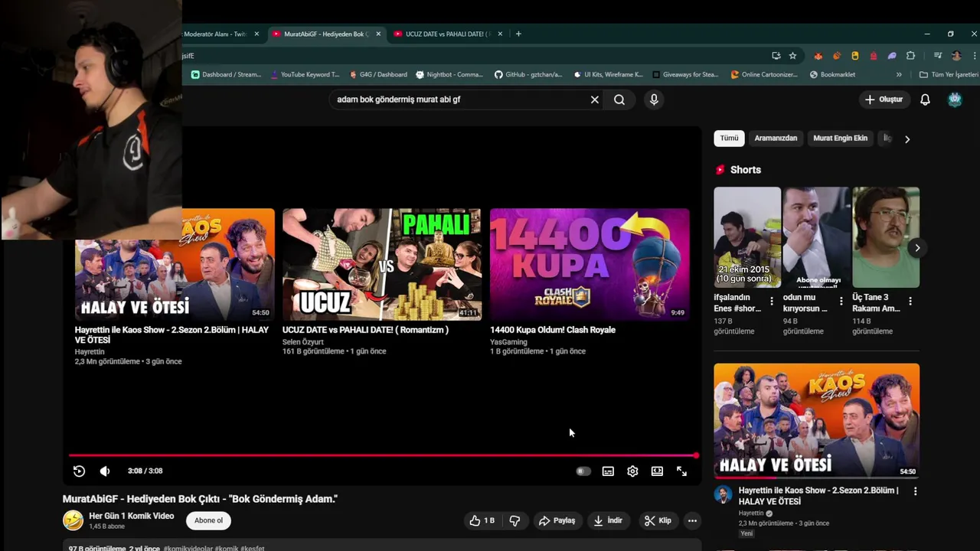
Task: Click the red video progress bar
Action: pos(383,455)
